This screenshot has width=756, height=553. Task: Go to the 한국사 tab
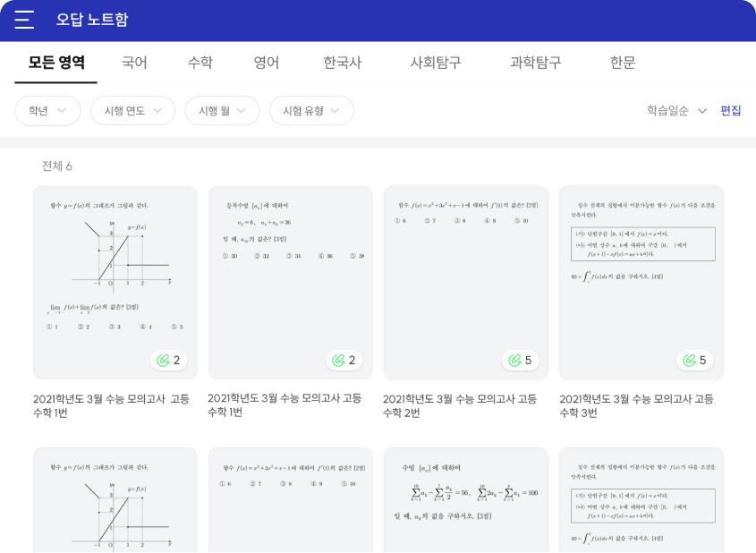343,63
